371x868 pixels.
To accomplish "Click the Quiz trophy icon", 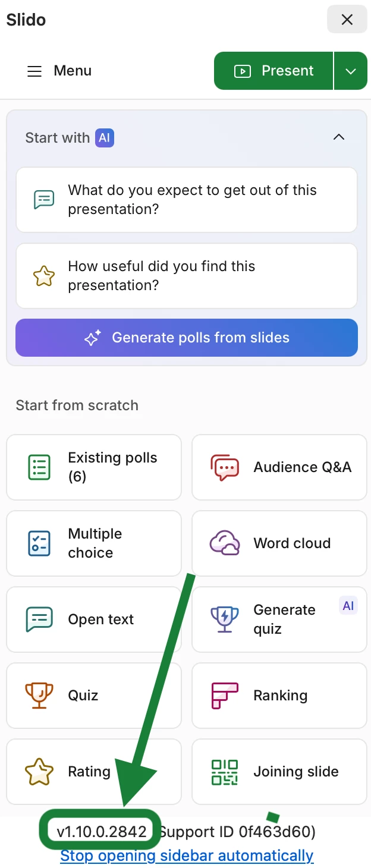I will pos(39,696).
